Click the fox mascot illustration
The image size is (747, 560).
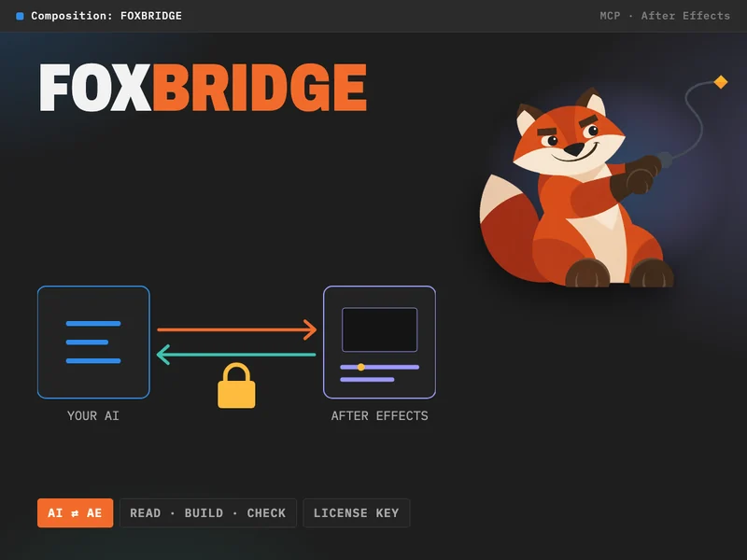(577, 189)
